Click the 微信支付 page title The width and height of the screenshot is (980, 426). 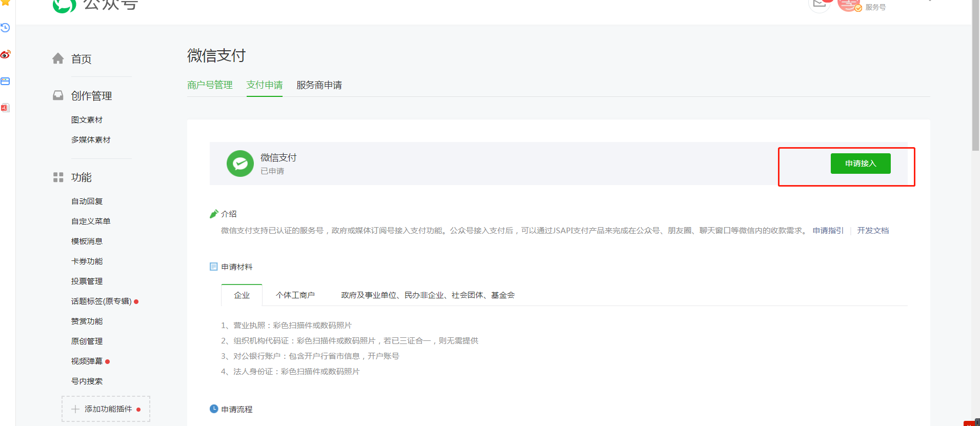(x=216, y=55)
